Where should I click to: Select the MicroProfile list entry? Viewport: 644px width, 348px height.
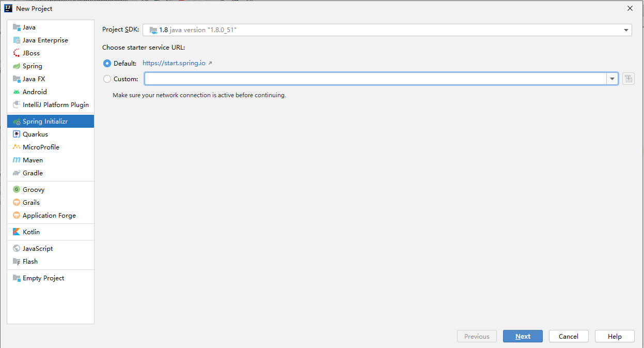pos(51,147)
